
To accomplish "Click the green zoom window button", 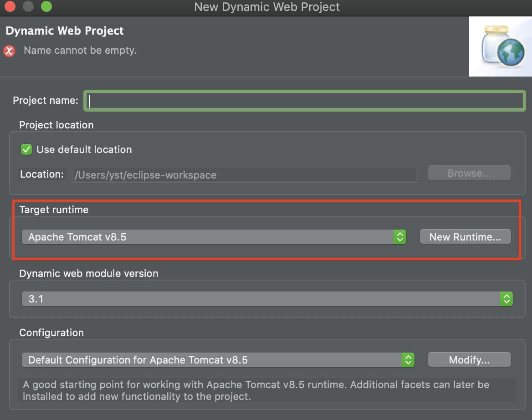I will 46,6.
